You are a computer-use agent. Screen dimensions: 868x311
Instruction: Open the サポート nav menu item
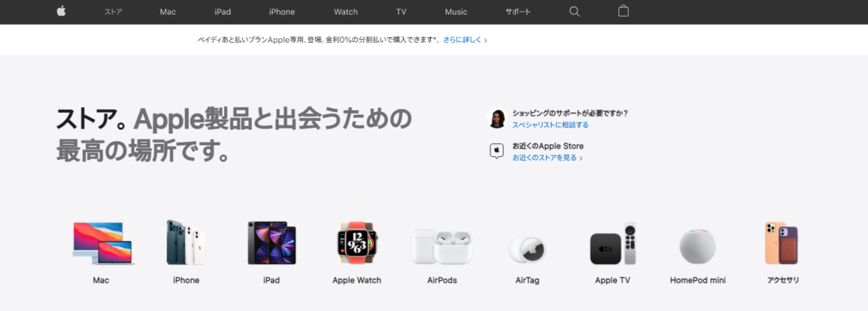pyautogui.click(x=518, y=12)
